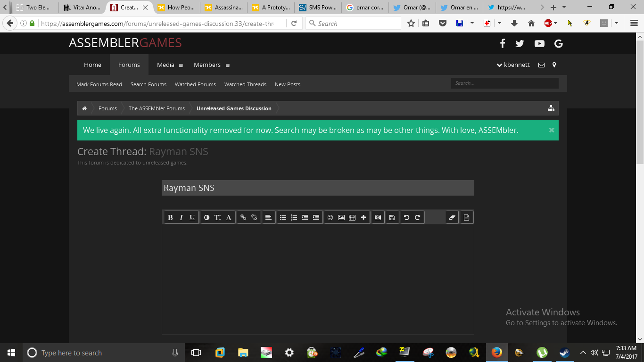Insert an ordered numbered list
The image size is (644, 362).
294,217
